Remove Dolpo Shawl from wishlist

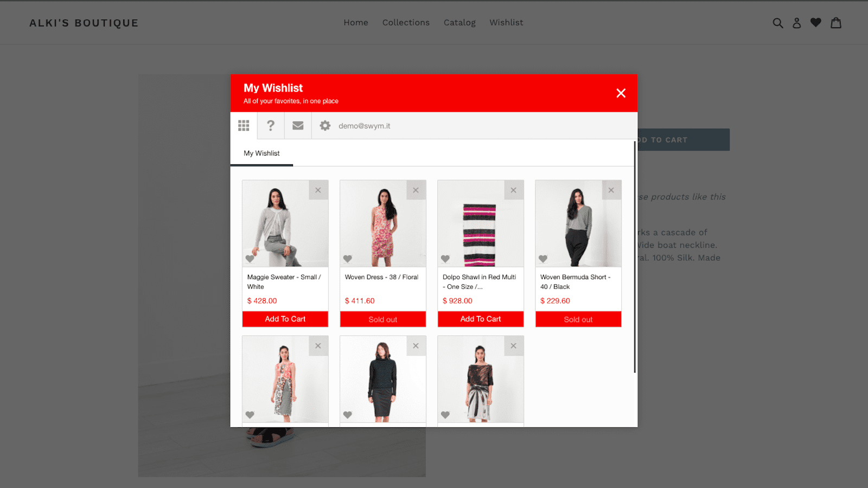514,190
